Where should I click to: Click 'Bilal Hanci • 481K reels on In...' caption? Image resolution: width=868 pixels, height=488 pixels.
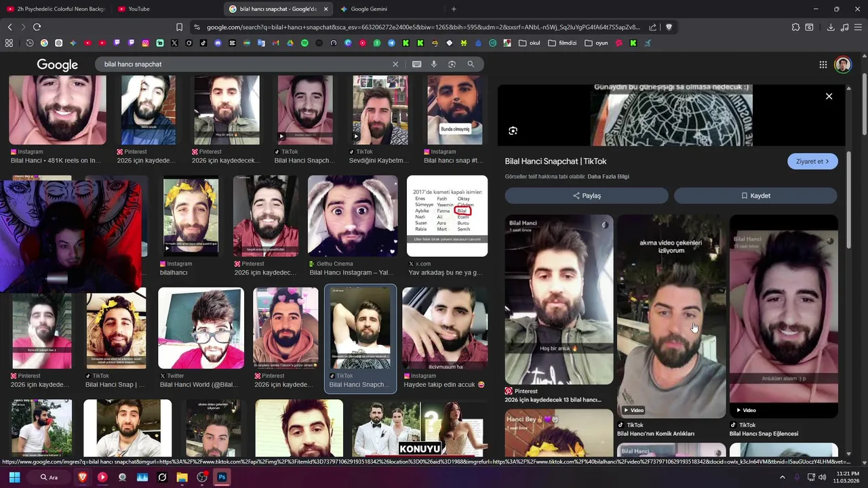coord(56,161)
